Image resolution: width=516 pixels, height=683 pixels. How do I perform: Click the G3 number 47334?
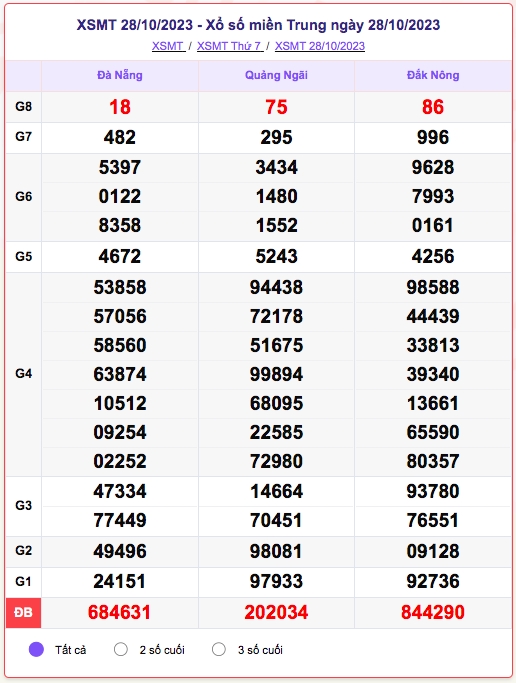coord(120,492)
